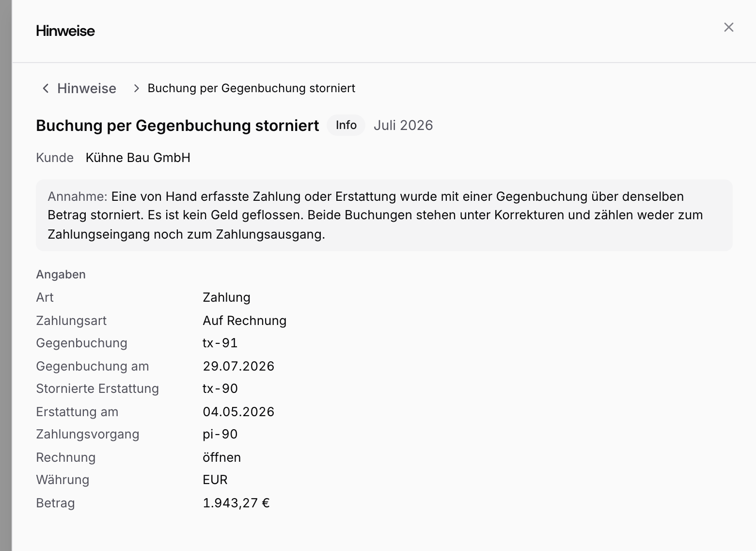Close the Hinweise panel with the X

tap(728, 27)
